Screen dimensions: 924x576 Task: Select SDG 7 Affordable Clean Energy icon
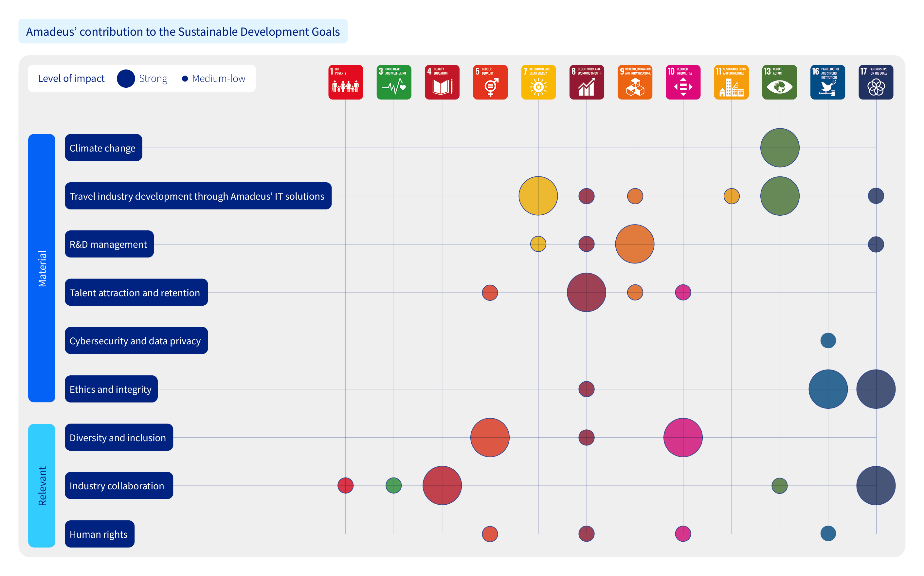tap(538, 82)
